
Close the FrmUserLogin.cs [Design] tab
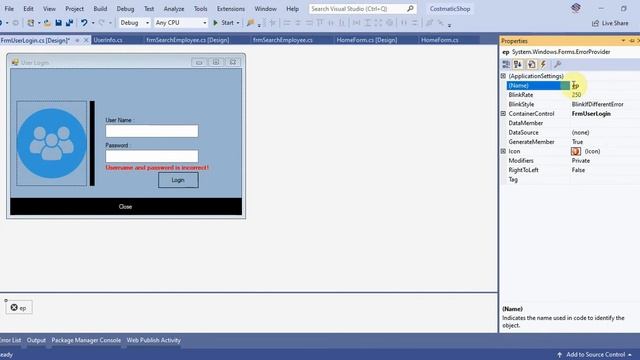(x=86, y=40)
